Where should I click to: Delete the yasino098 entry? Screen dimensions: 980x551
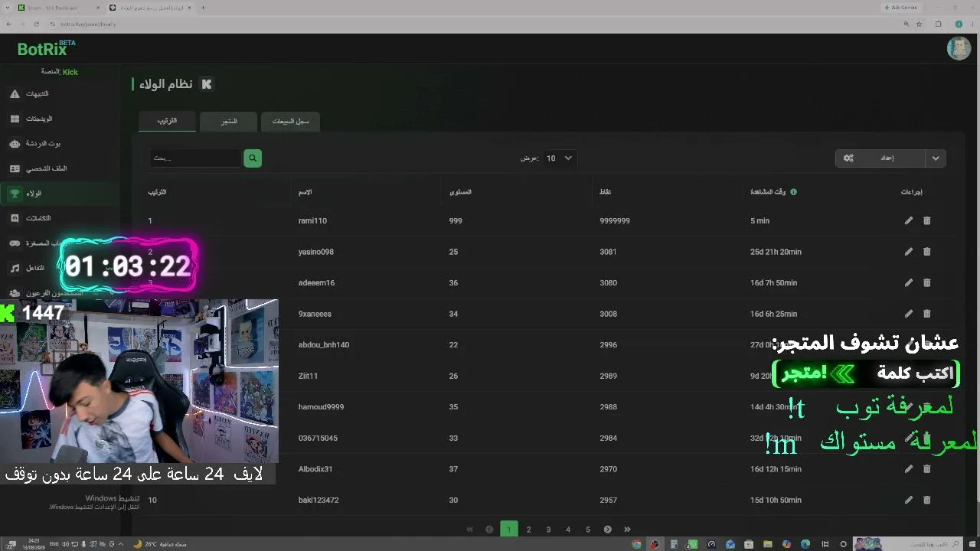[926, 251]
